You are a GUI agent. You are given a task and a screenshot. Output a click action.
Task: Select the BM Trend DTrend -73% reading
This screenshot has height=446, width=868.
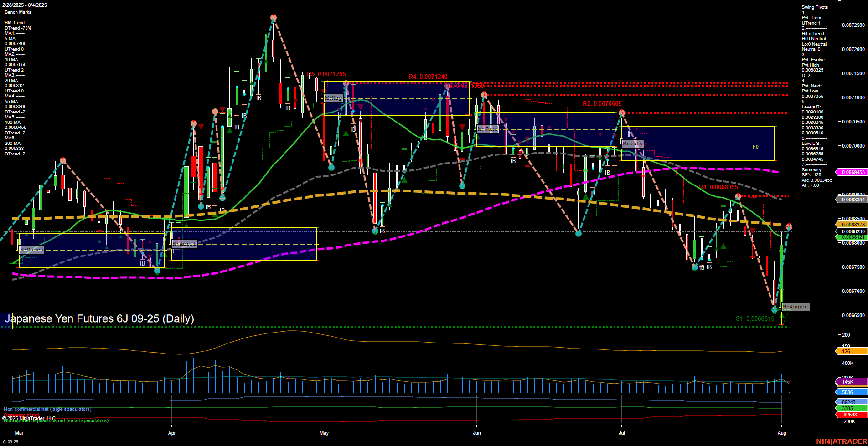point(18,28)
